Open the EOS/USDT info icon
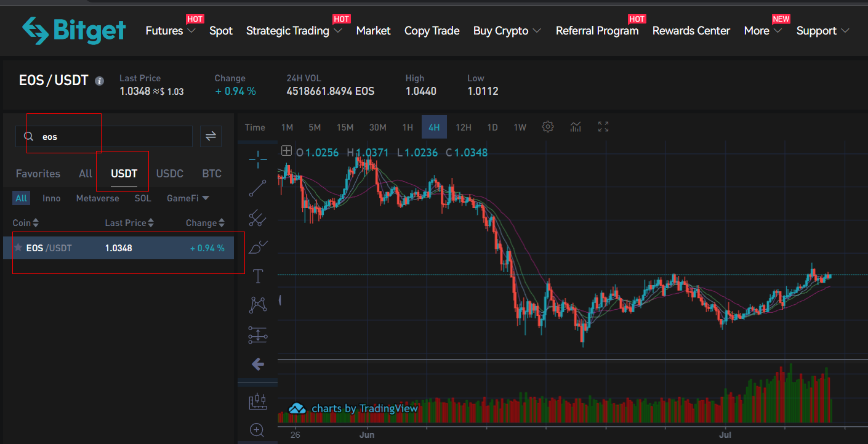 point(100,81)
